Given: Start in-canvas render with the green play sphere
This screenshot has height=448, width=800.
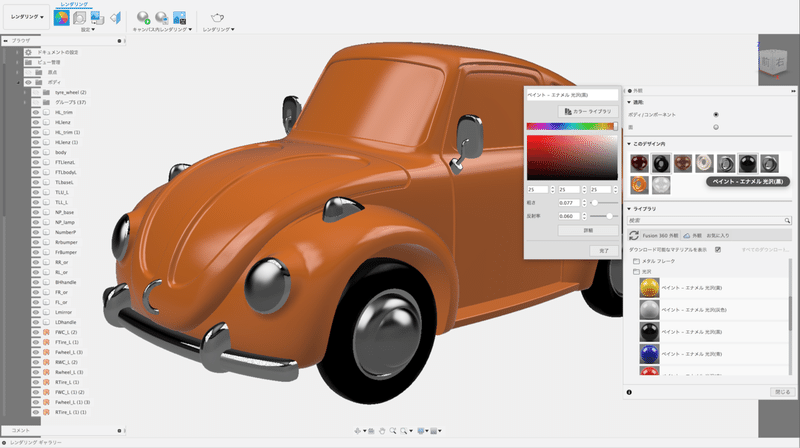Looking at the screenshot, I should tap(143, 18).
